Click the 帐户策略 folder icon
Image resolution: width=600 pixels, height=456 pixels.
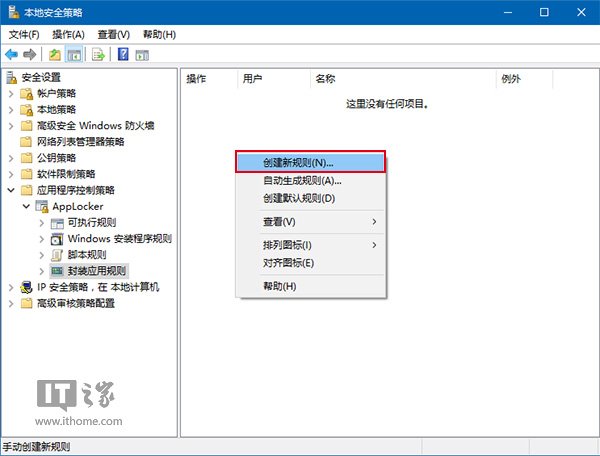(26, 94)
